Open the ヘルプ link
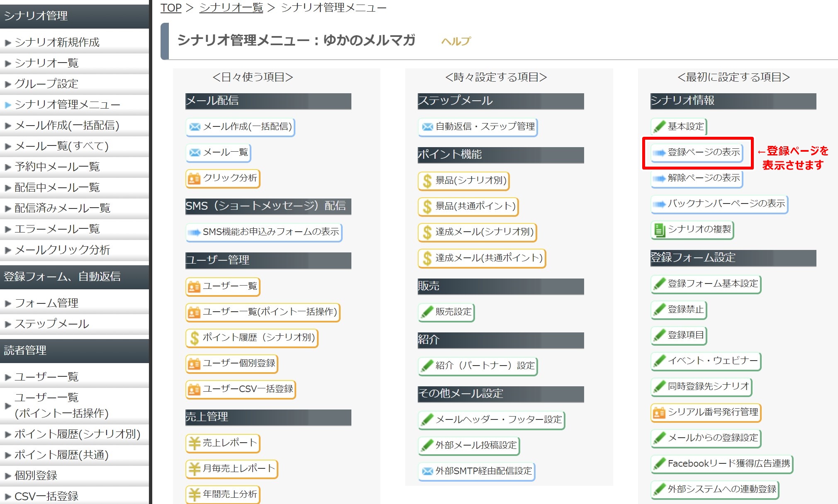 point(456,41)
